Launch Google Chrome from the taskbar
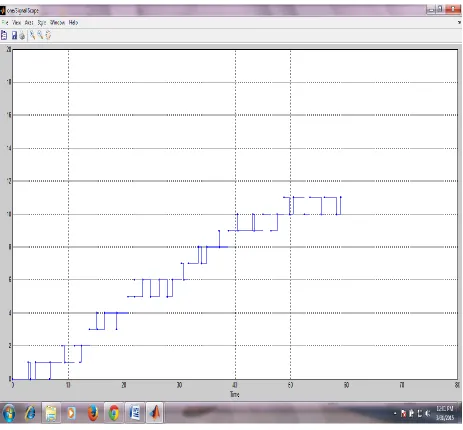This screenshot has height=430, width=463. coord(114,413)
